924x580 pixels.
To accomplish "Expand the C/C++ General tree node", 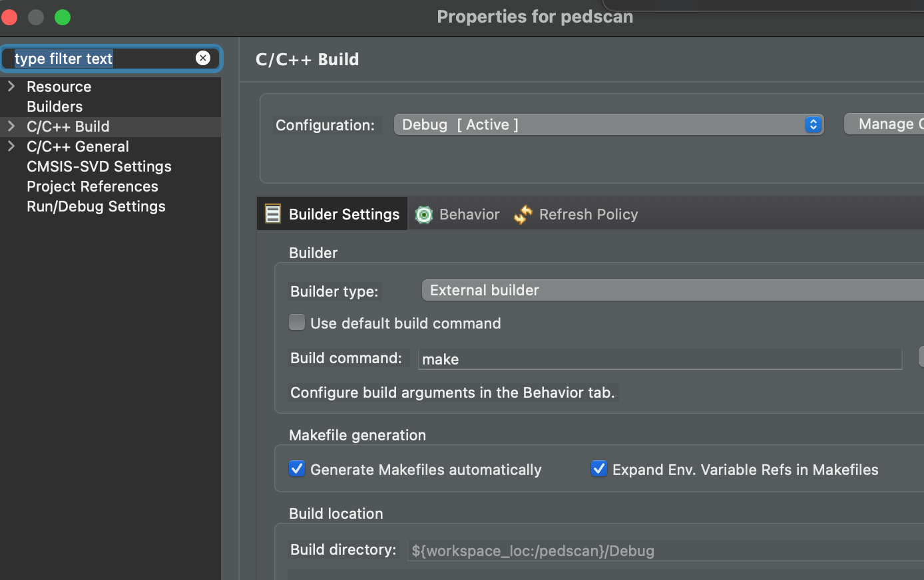I will [11, 146].
